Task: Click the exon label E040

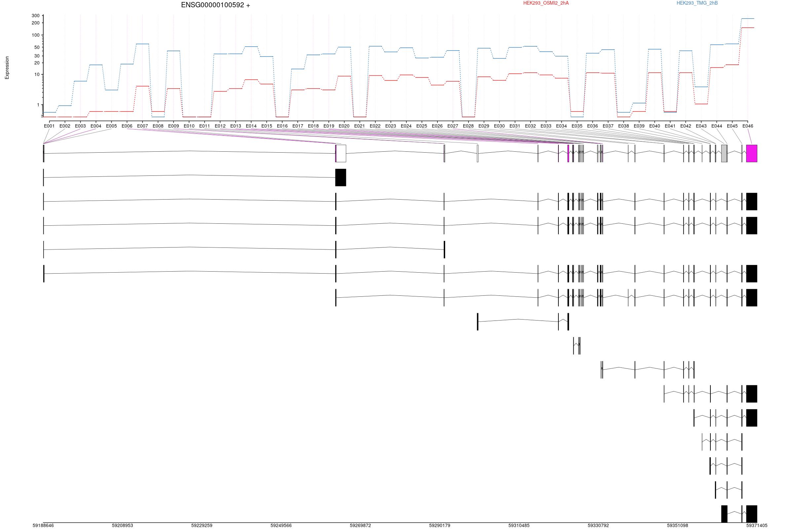Action: point(655,126)
